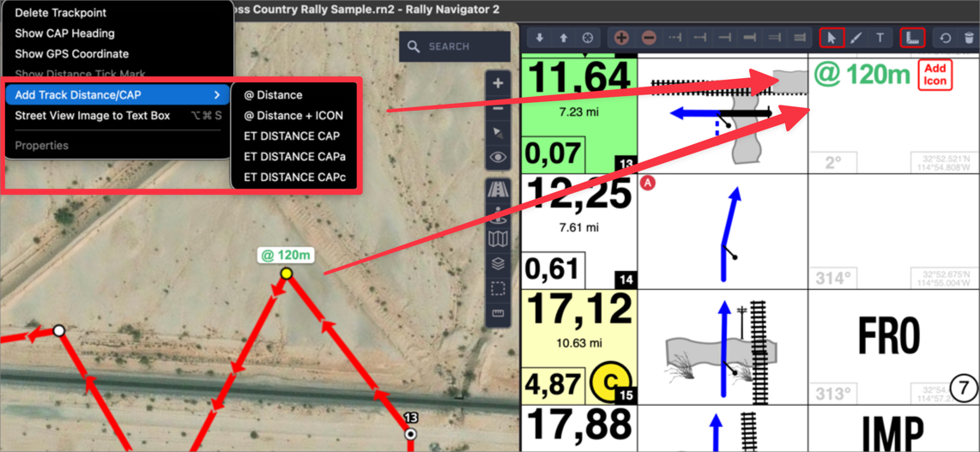
Task: Choose Delete Trackpoint from context menu
Action: click(61, 13)
